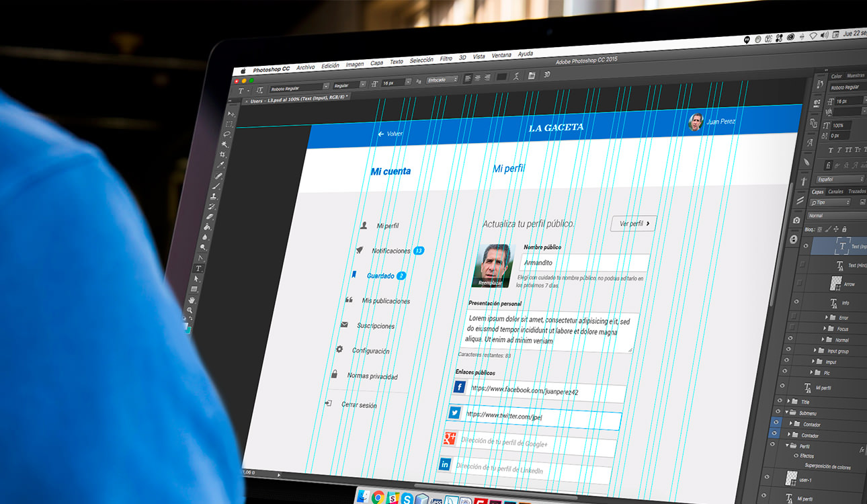
Task: Click the Armandito public name field
Action: [585, 263]
